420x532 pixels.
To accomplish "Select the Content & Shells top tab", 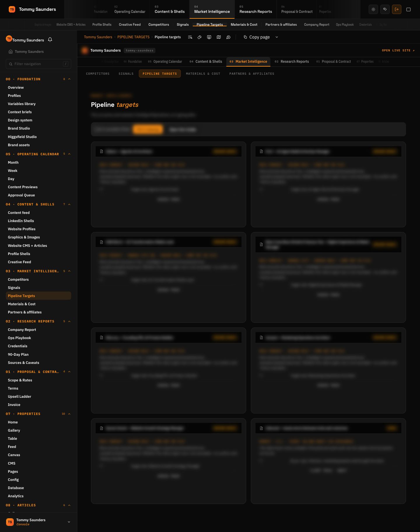I will (169, 9).
